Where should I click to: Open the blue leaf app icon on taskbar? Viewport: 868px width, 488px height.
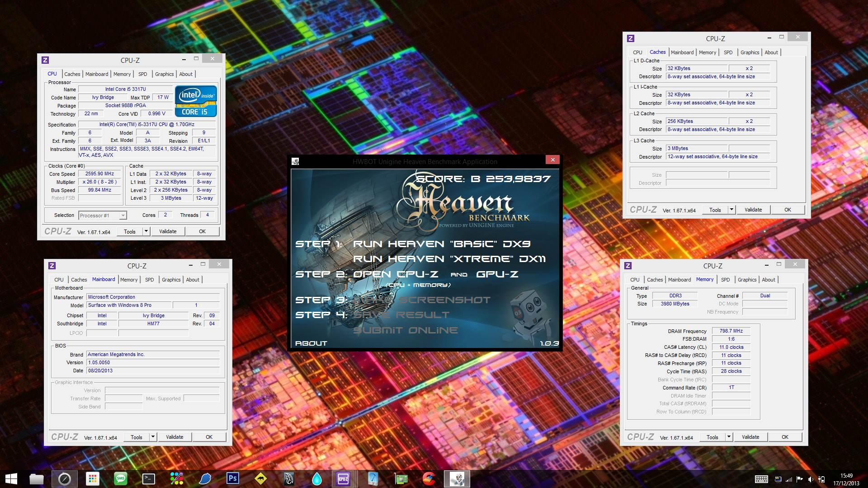(205, 479)
